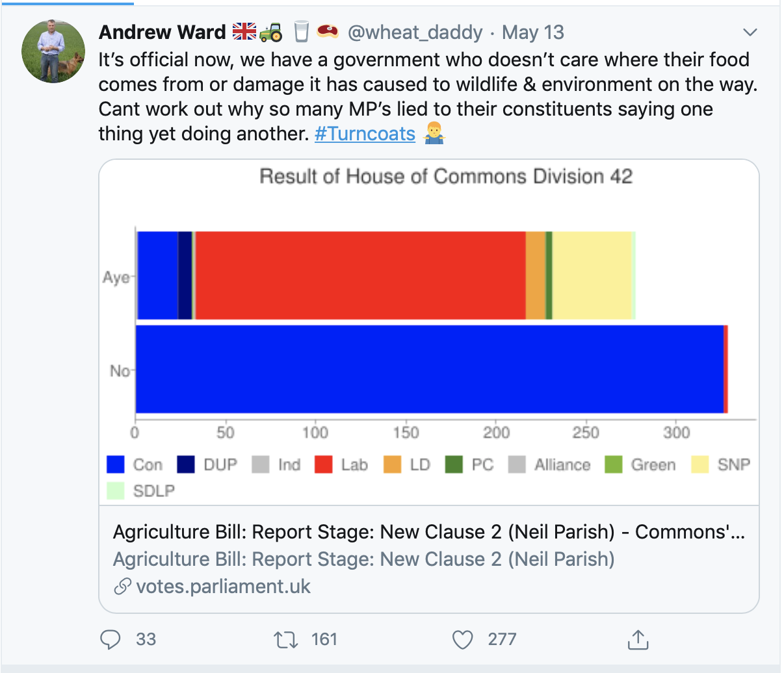Click the blue No vote bar
This screenshot has width=784, height=673.
[430, 369]
